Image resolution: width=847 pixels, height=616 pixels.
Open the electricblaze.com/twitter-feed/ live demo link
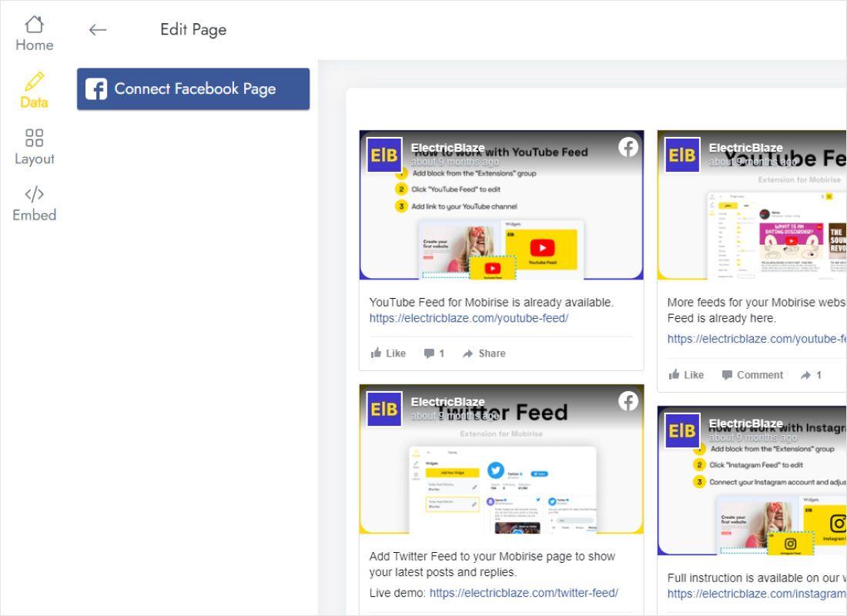point(524,593)
